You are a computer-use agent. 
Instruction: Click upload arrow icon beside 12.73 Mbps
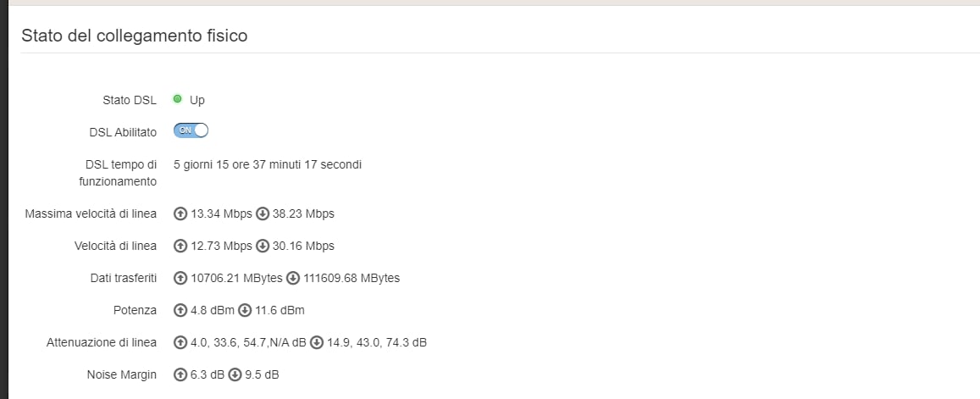pos(180,246)
